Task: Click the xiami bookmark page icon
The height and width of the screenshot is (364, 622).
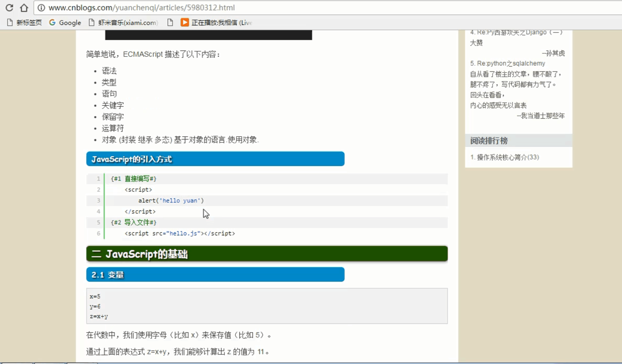Action: (x=91, y=23)
